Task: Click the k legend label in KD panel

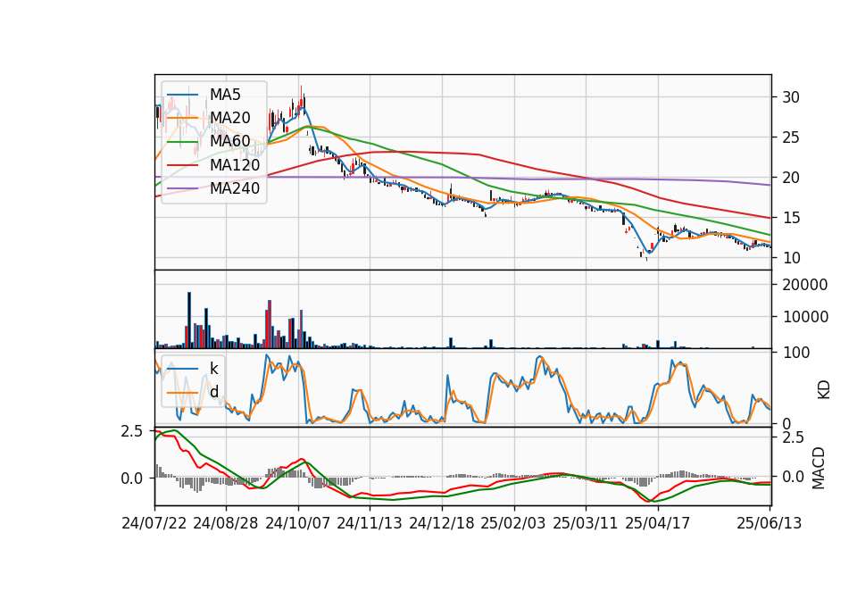Action: 213,369
